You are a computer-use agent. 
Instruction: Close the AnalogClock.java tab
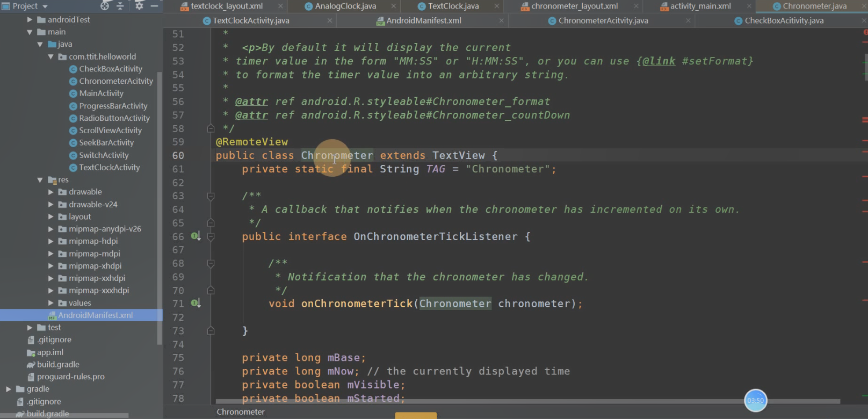[x=394, y=6]
